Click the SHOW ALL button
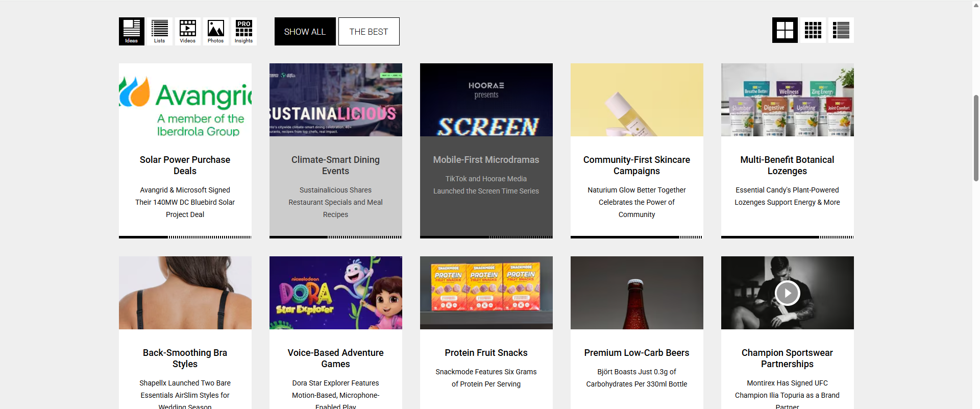This screenshot has width=980, height=409. tap(305, 32)
